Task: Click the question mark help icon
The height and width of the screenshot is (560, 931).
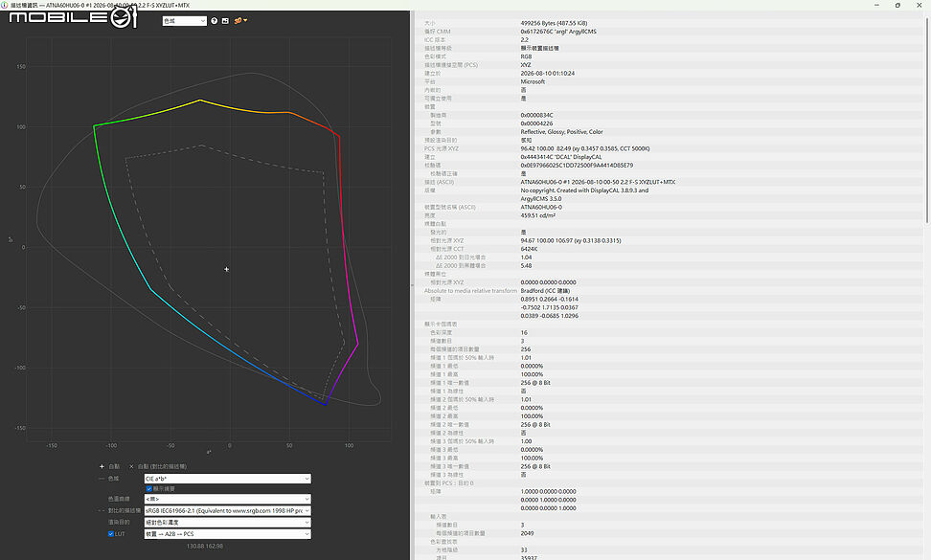Action: 215,21
